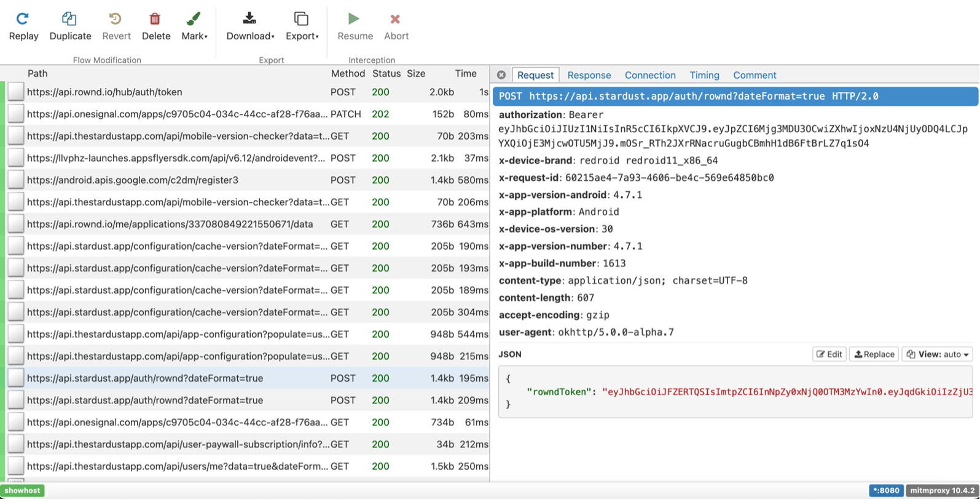
Task: Click the Replace button for request body
Action: 874,354
